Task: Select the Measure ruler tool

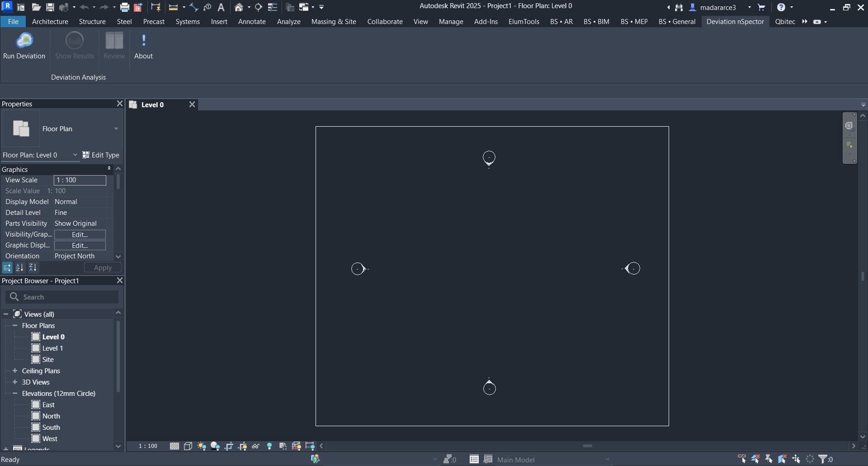Action: pos(173,7)
